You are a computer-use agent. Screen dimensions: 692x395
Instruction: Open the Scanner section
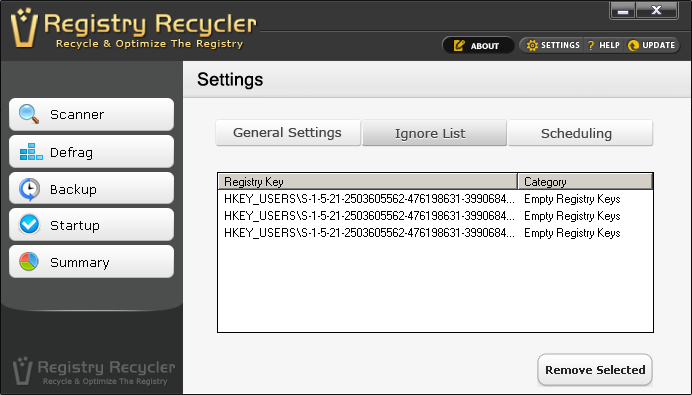click(91, 114)
